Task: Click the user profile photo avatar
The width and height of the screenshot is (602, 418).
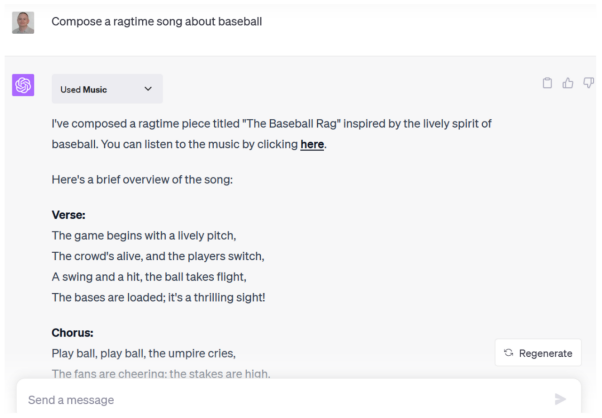Action: point(22,20)
